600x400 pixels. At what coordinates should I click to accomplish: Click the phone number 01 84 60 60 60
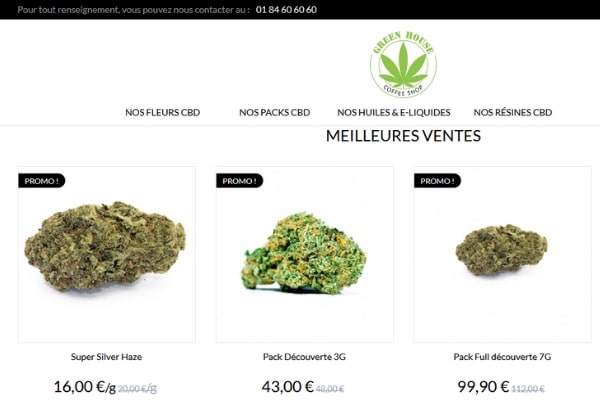[x=286, y=10]
